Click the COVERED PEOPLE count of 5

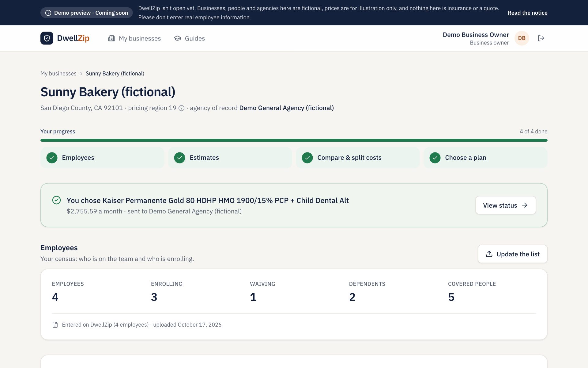[451, 297]
